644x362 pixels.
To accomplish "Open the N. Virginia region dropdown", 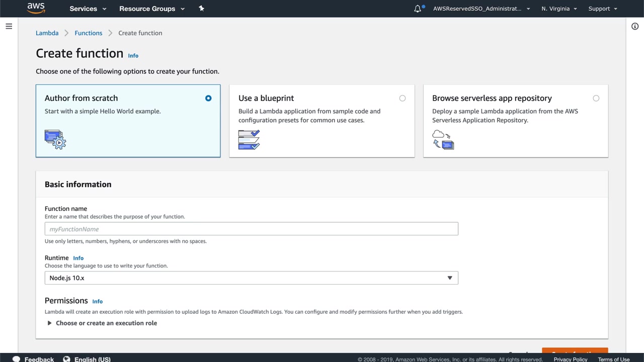I will [559, 9].
